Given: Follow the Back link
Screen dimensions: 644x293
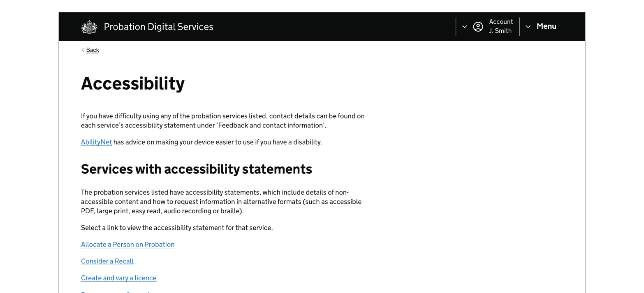Looking at the screenshot, I should click(93, 50).
